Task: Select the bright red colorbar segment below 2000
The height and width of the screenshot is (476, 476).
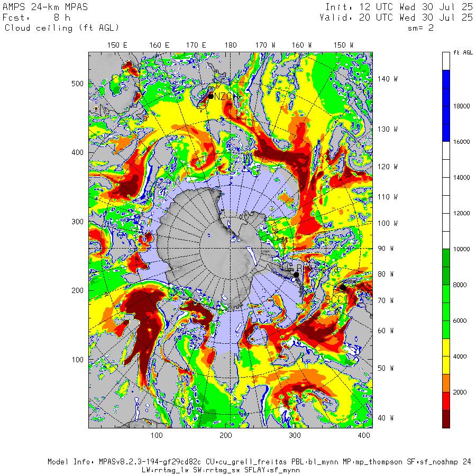Action: point(446,401)
